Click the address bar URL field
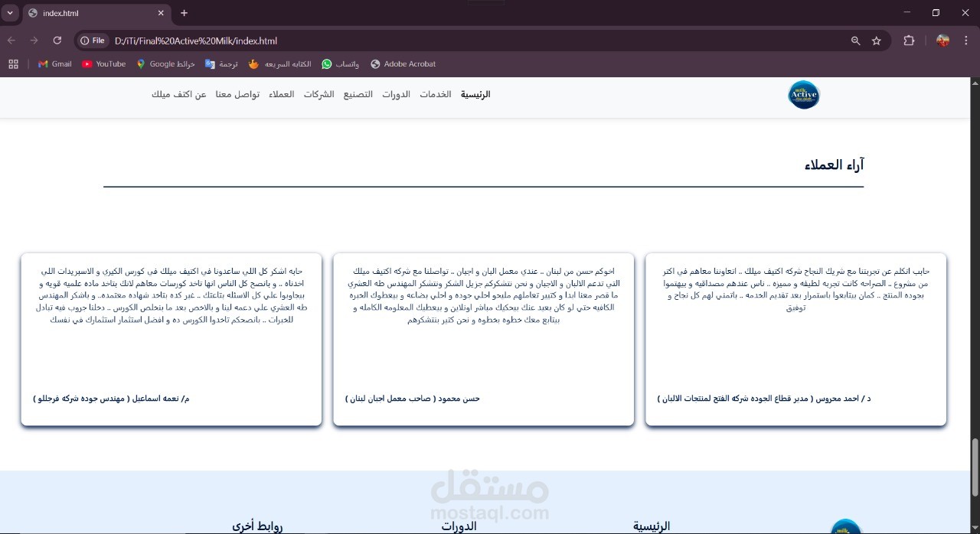The height and width of the screenshot is (534, 980). point(475,41)
